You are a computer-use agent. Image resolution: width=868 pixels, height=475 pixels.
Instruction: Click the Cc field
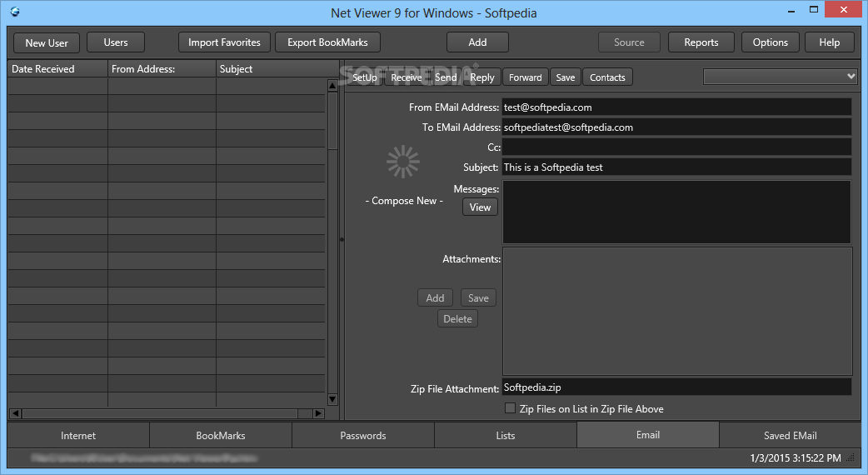676,147
